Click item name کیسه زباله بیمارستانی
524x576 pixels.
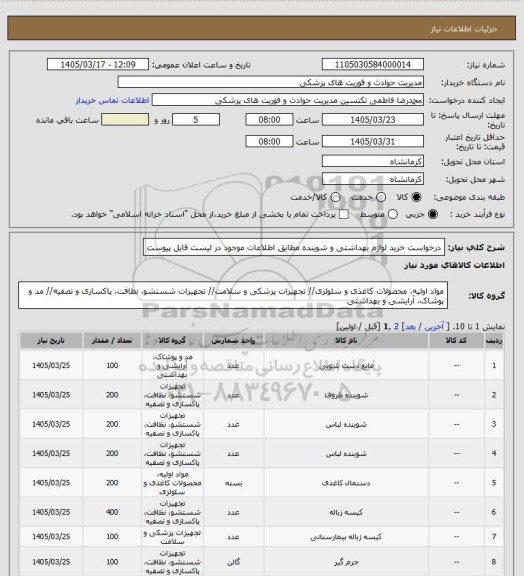[x=346, y=537]
